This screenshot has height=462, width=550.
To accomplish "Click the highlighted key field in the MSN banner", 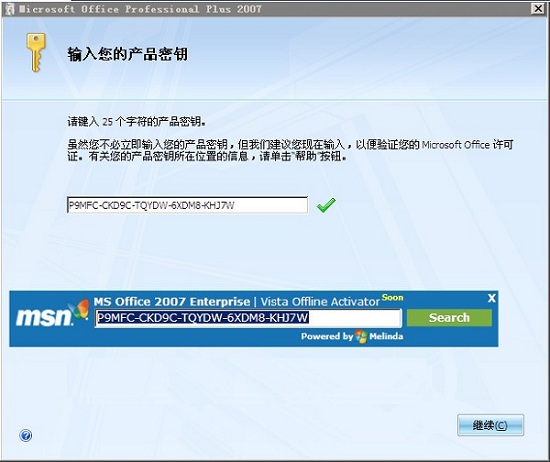I will pyautogui.click(x=248, y=318).
